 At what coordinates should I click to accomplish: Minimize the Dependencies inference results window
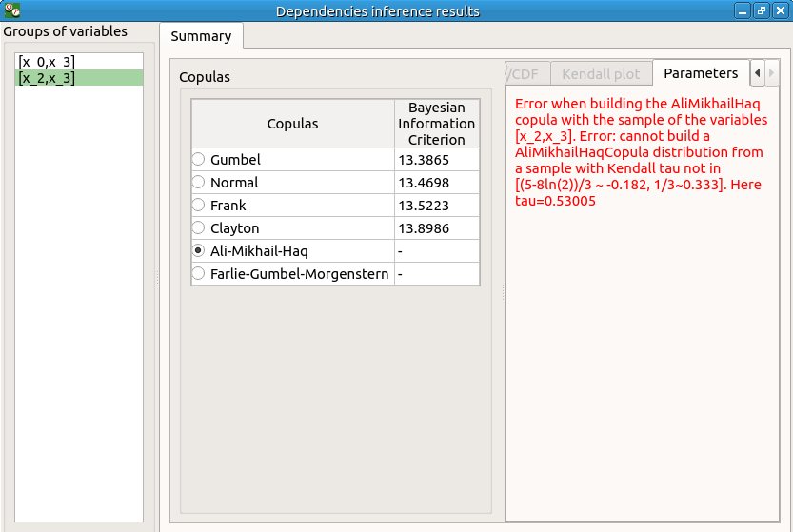click(x=743, y=11)
